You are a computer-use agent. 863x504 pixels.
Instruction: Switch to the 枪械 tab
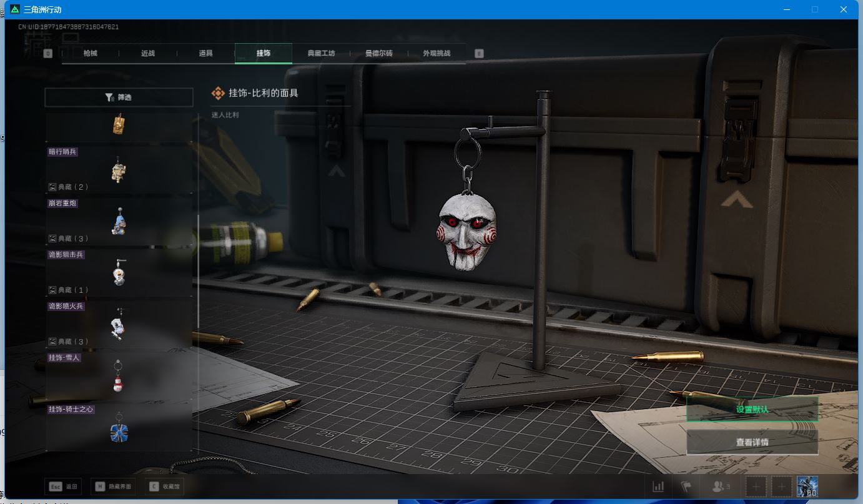91,54
